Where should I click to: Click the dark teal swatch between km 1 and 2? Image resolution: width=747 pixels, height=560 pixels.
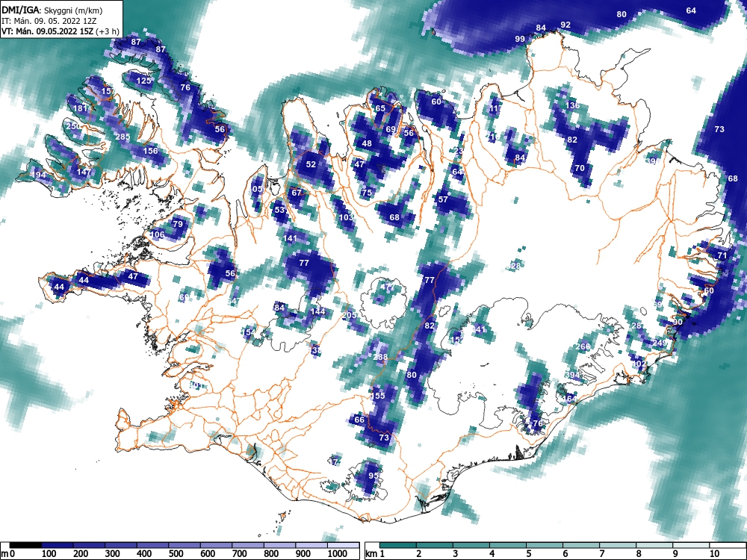[399, 545]
